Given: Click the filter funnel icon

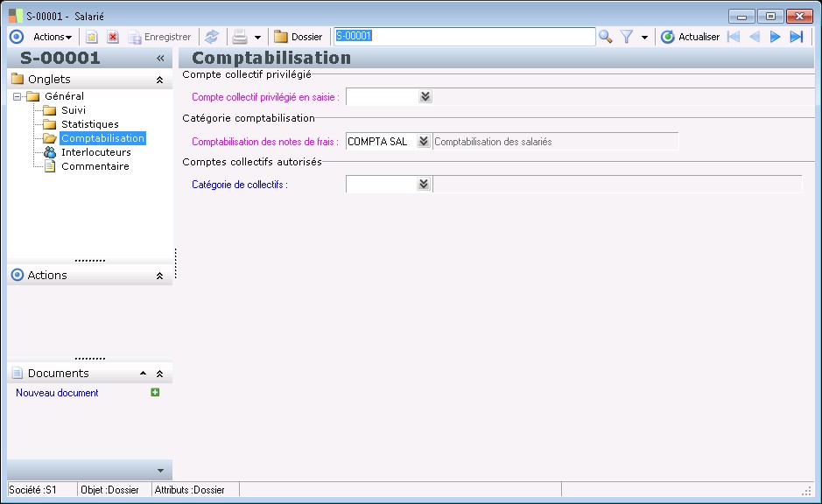Looking at the screenshot, I should 627,37.
